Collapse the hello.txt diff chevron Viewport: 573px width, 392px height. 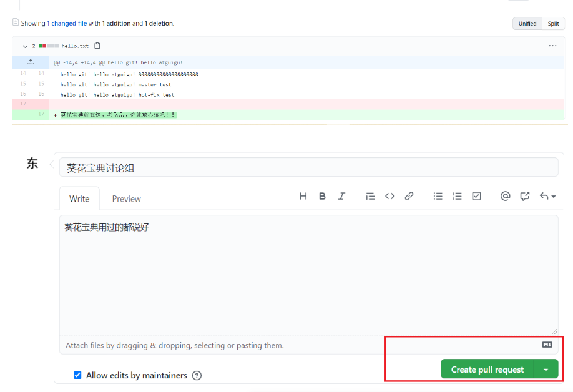[25, 46]
